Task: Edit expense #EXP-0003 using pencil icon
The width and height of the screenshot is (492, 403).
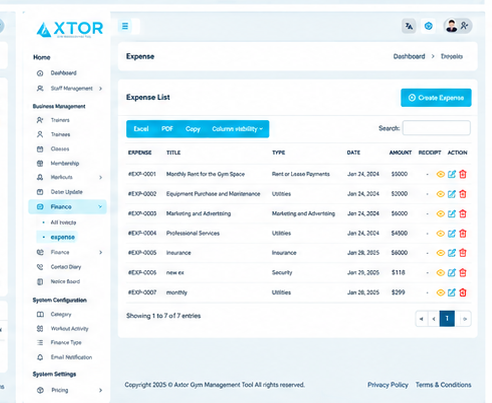Action: [452, 214]
